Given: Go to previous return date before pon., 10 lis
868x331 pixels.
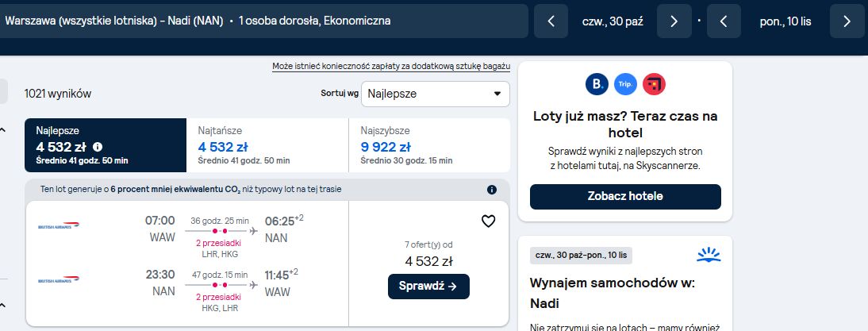Looking at the screenshot, I should [x=724, y=21].
